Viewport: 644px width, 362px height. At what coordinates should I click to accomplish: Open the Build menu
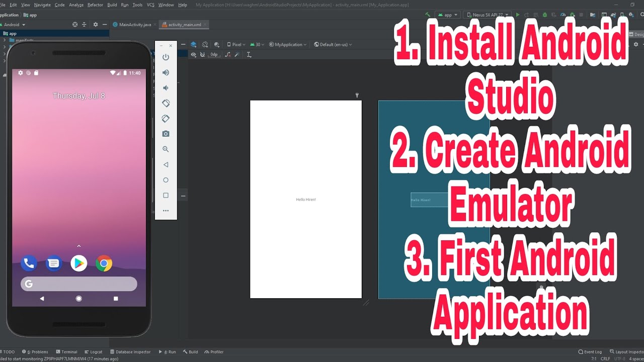[x=112, y=5]
